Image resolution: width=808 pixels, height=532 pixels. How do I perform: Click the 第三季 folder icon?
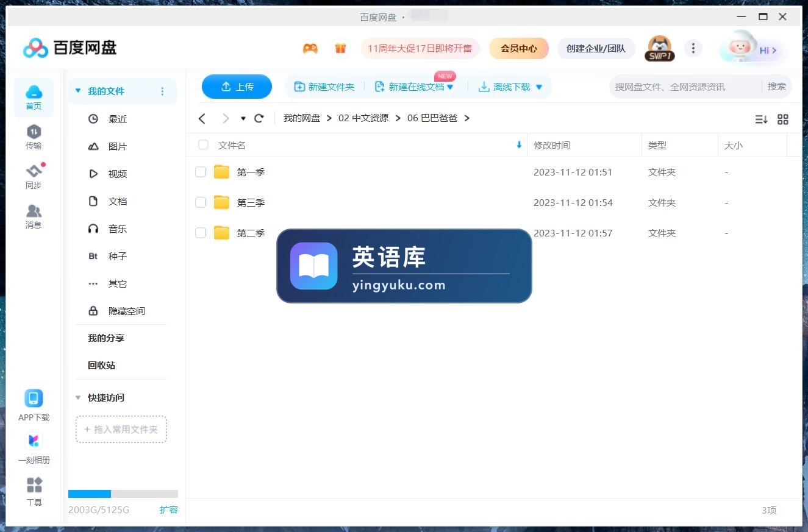[222, 202]
